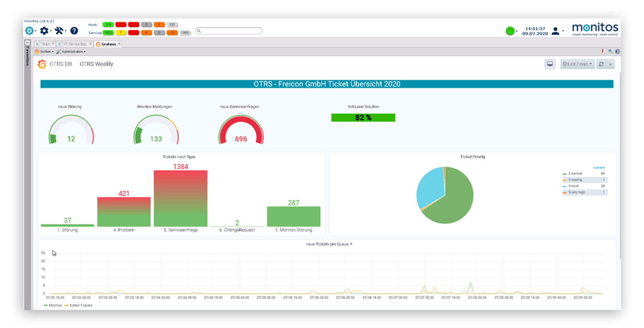Click the Grafana logo beside OTRS DB
The height and width of the screenshot is (328, 644).
[42, 64]
